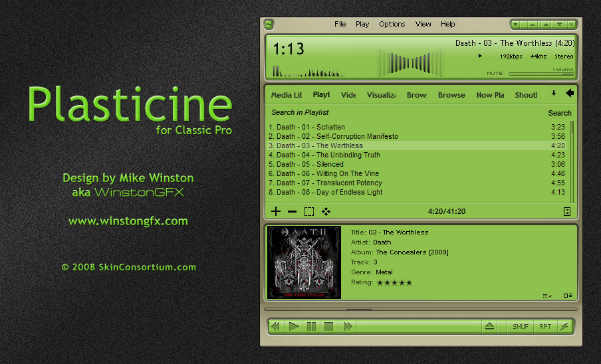Click 'Album: The Concealers [2009]' text
The width and height of the screenshot is (601, 364).
click(400, 252)
